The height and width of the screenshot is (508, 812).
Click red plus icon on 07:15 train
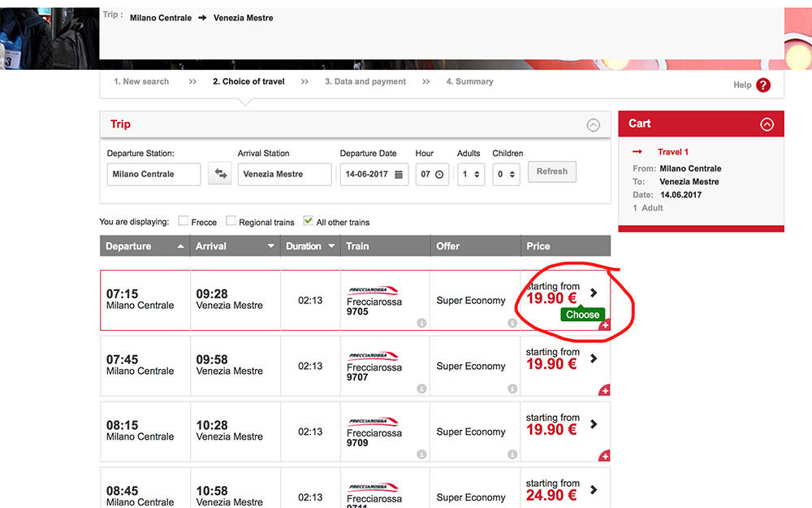[605, 325]
